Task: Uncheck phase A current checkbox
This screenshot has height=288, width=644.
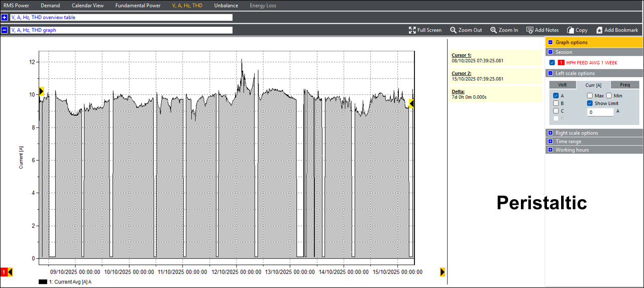Action: tap(556, 96)
